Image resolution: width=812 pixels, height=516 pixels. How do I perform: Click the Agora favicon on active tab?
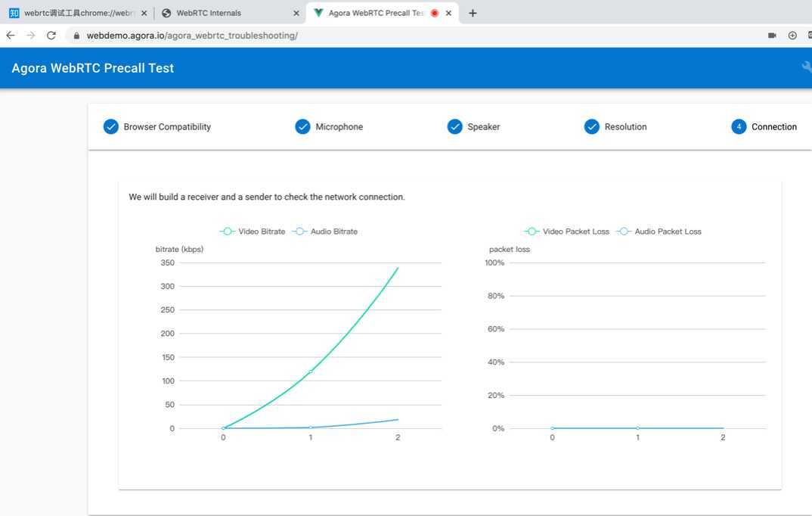[x=318, y=13]
